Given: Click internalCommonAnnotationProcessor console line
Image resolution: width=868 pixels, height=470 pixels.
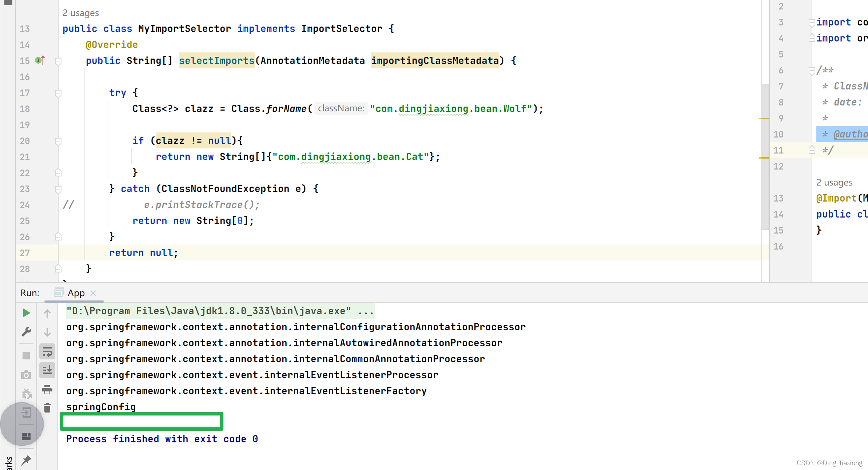Looking at the screenshot, I should coord(275,359).
